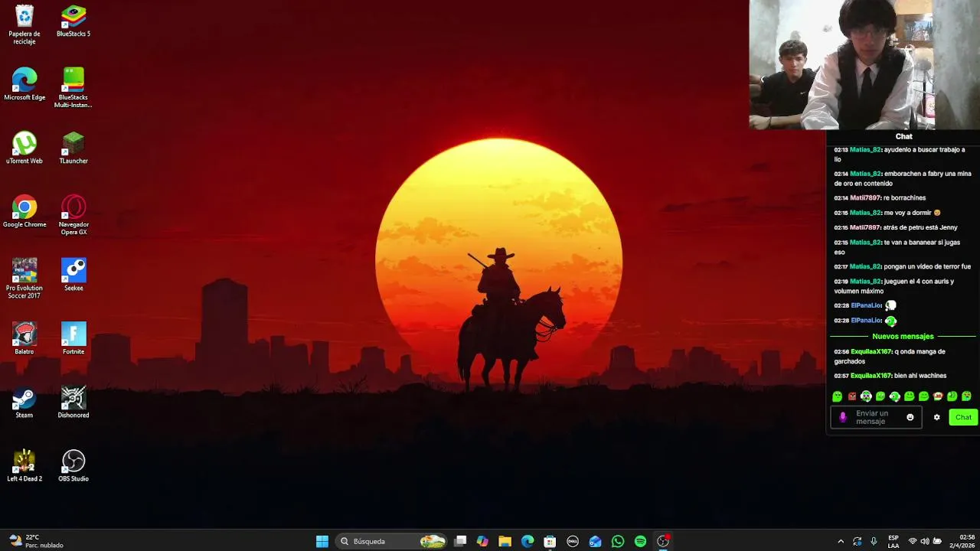Select the TLauncher desktop icon
Viewport: 980px width, 551px height.
coord(73,148)
